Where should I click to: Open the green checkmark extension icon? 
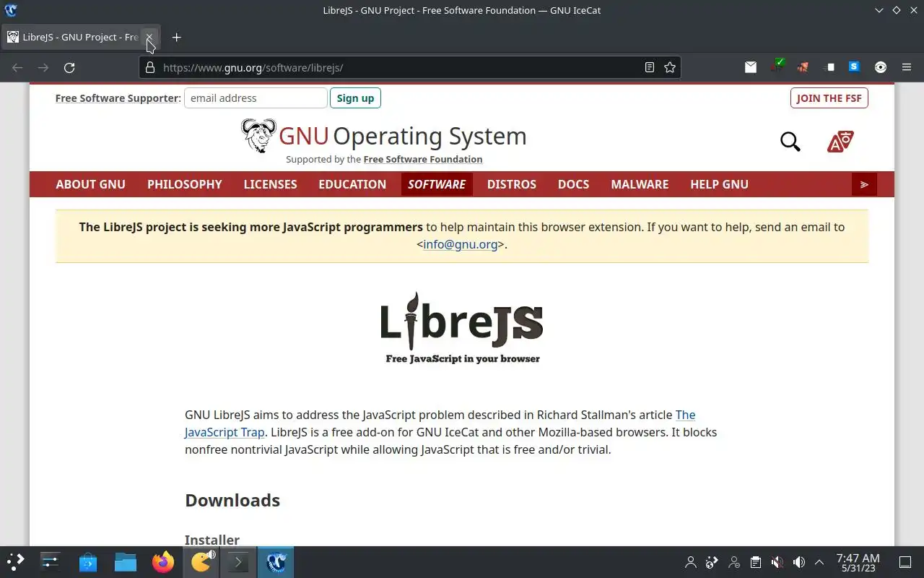pyautogui.click(x=777, y=66)
